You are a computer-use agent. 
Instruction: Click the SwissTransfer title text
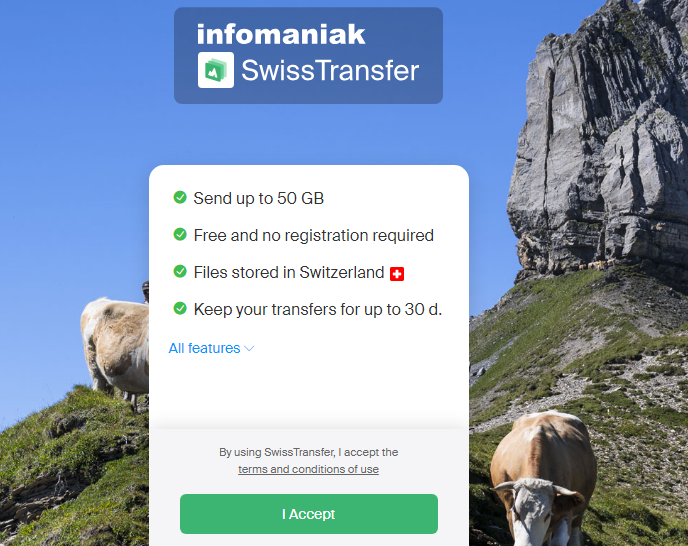330,70
